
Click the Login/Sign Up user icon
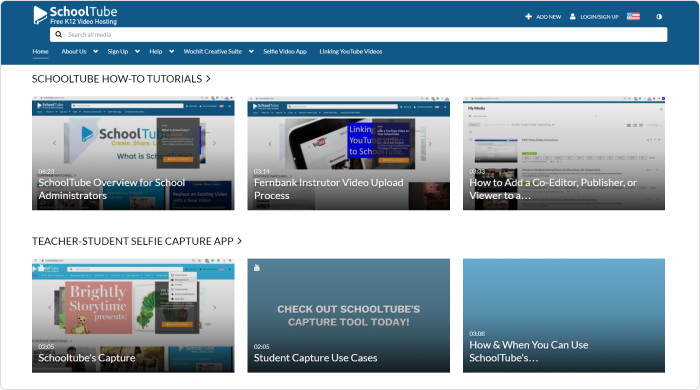(573, 17)
